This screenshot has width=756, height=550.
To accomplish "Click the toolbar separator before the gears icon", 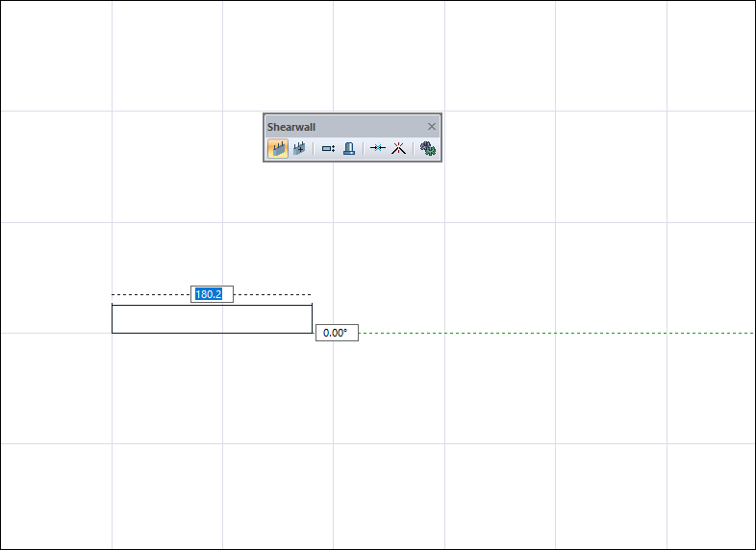I will [x=414, y=148].
